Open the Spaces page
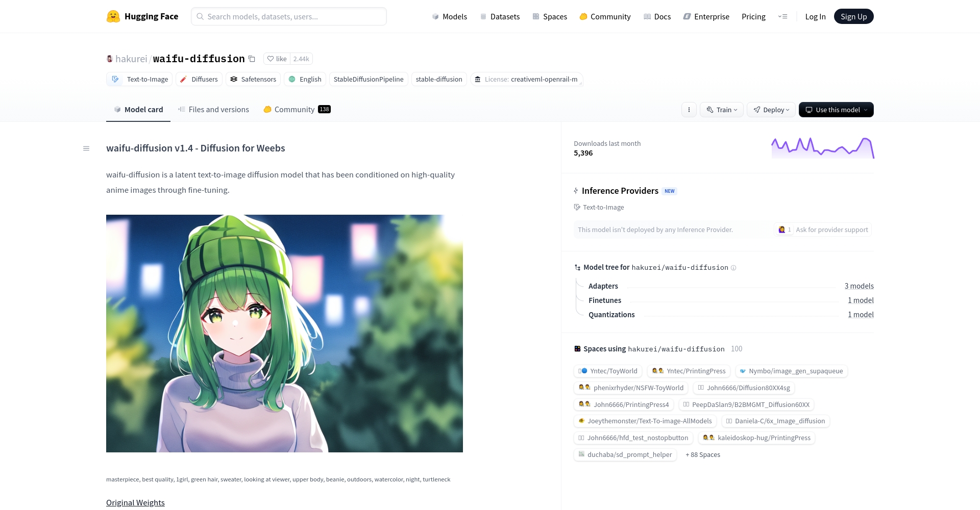This screenshot has height=510, width=980. click(x=550, y=16)
